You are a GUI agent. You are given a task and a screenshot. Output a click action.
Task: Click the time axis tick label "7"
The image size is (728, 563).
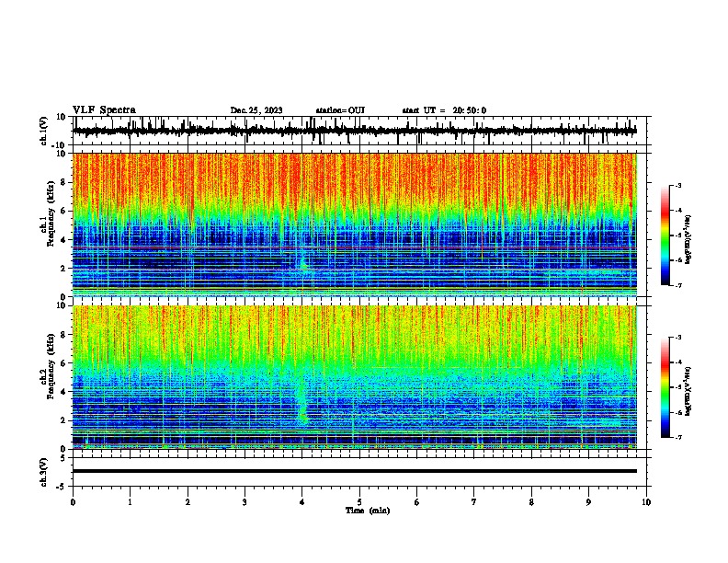click(474, 502)
